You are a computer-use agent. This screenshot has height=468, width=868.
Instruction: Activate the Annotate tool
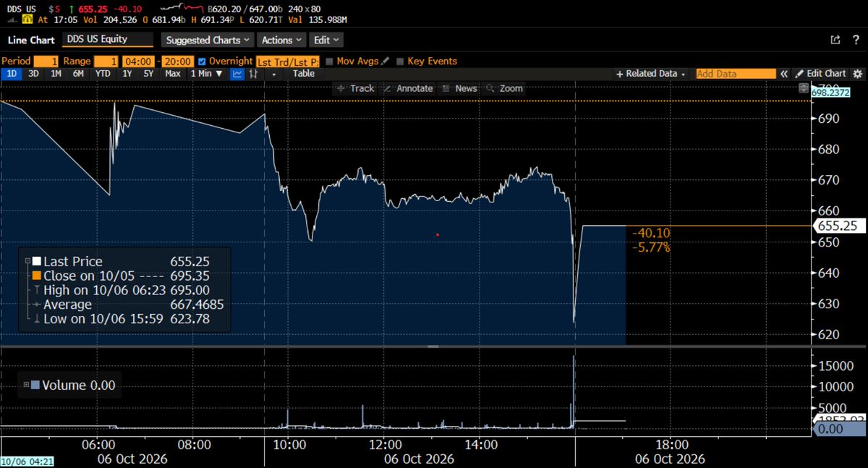pyautogui.click(x=408, y=88)
